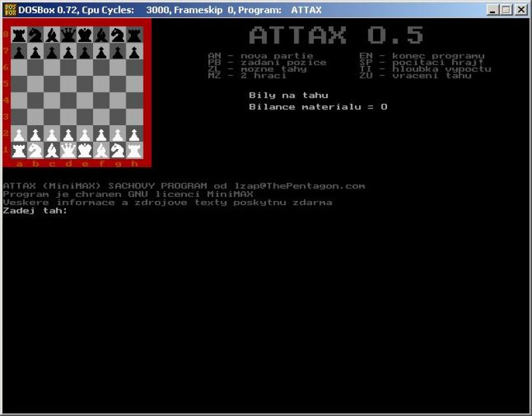Screen dimensions: 532x416
Task: Point at the 'MZ - 2 hraci' entry
Action: (247, 75)
